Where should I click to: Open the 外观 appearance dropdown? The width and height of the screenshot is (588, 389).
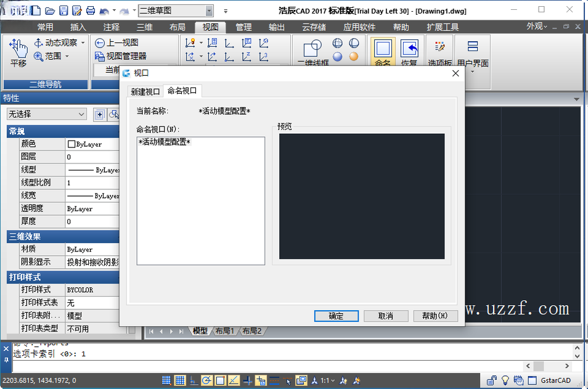537,27
